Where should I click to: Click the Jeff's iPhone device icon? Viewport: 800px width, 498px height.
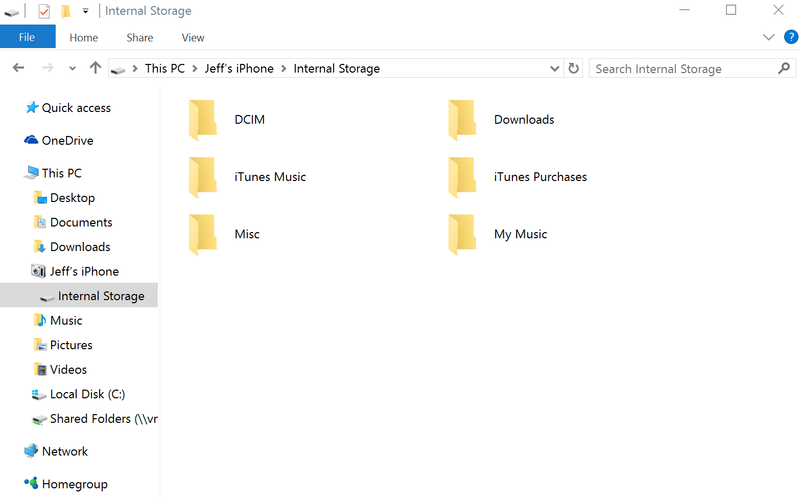pos(39,271)
